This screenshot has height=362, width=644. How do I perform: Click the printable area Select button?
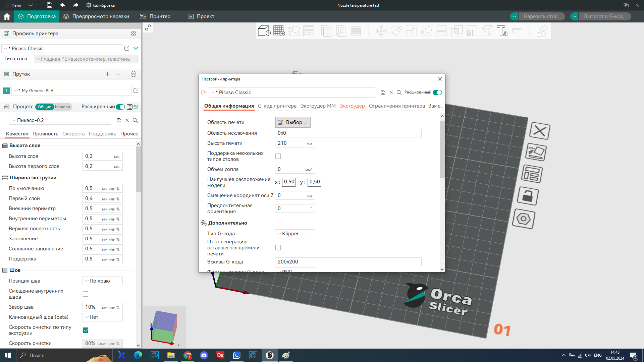pyautogui.click(x=293, y=122)
